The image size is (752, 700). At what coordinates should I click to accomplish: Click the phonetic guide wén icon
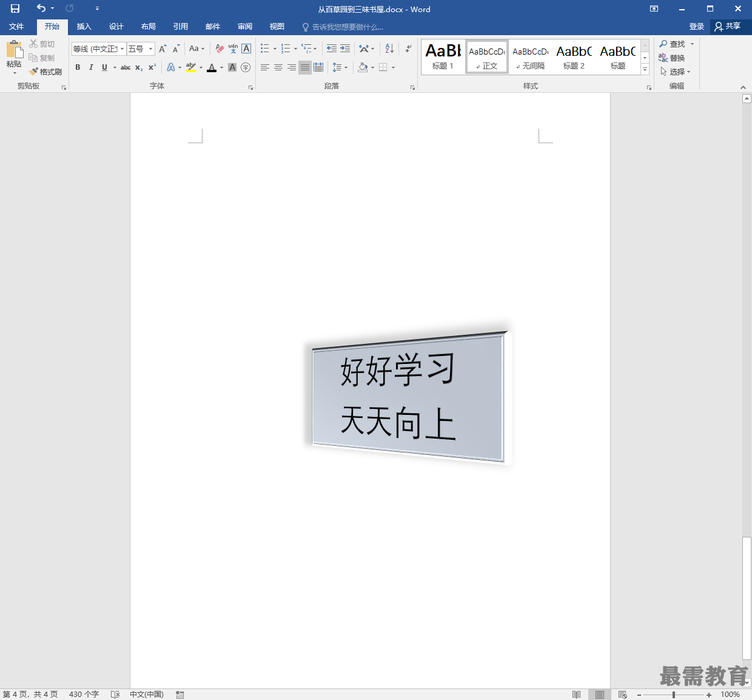click(233, 49)
